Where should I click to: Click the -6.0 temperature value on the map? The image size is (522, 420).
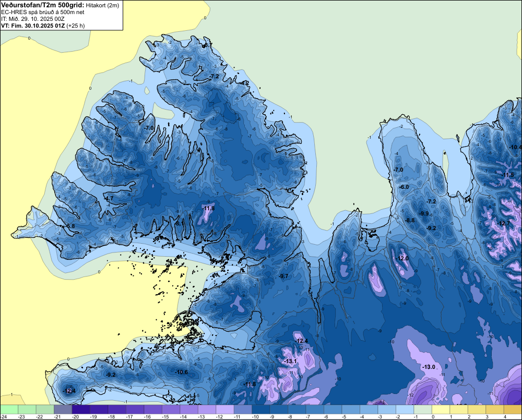click(404, 187)
